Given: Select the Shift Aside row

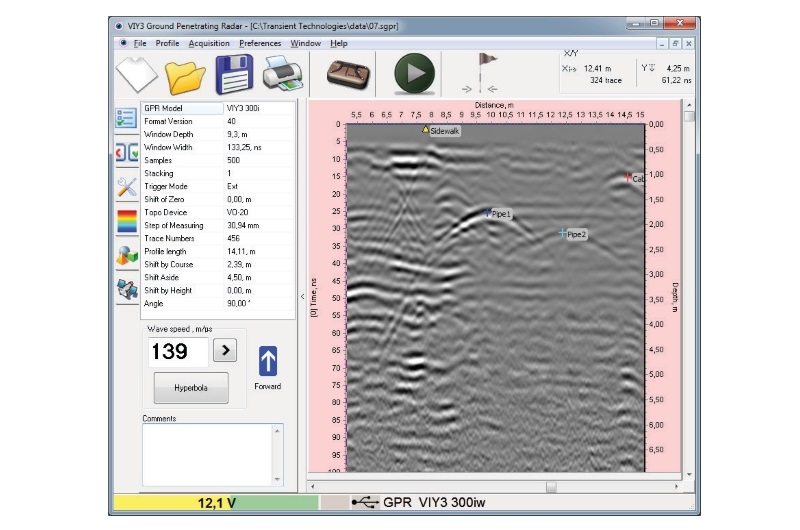Looking at the screenshot, I should (218, 277).
